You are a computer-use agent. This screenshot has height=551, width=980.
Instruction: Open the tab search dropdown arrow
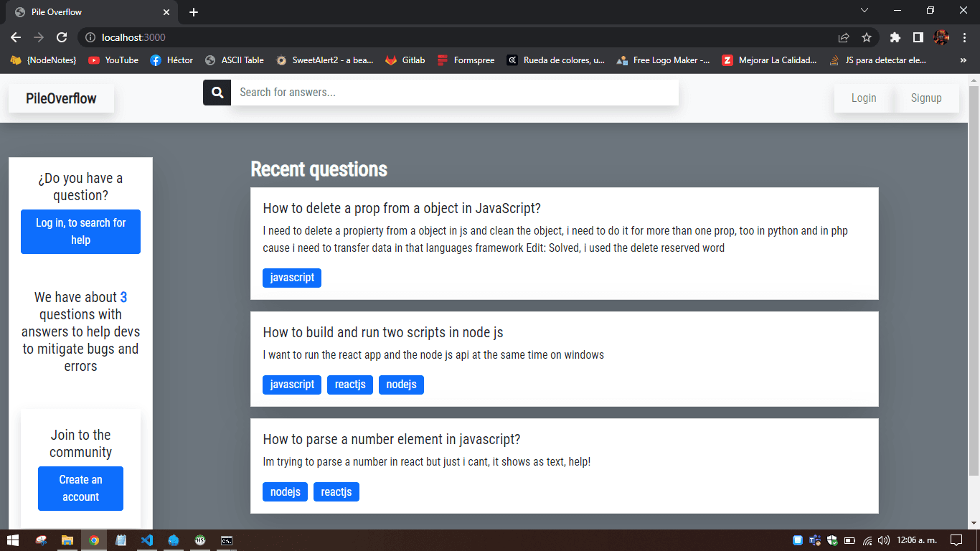coord(864,10)
